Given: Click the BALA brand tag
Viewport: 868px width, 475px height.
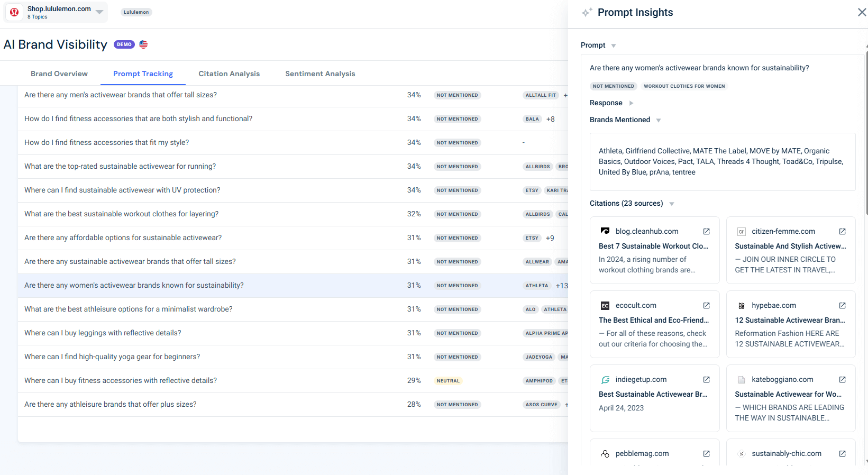Looking at the screenshot, I should (x=532, y=119).
